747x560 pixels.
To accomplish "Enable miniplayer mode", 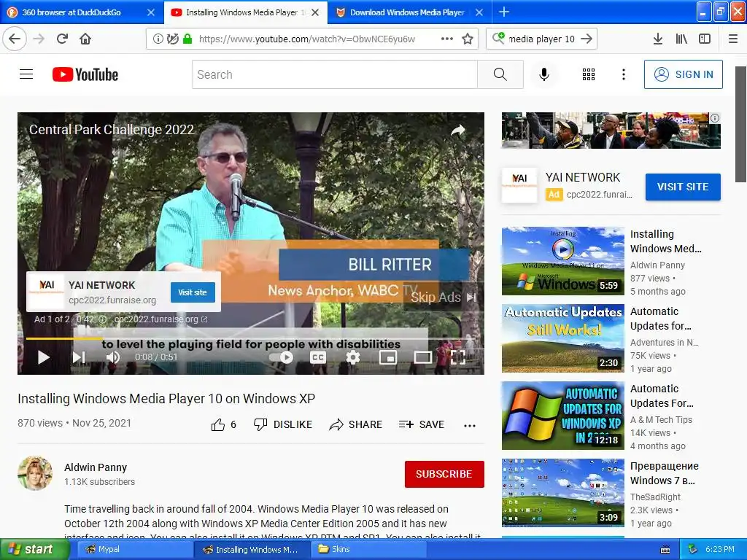I will tap(388, 357).
